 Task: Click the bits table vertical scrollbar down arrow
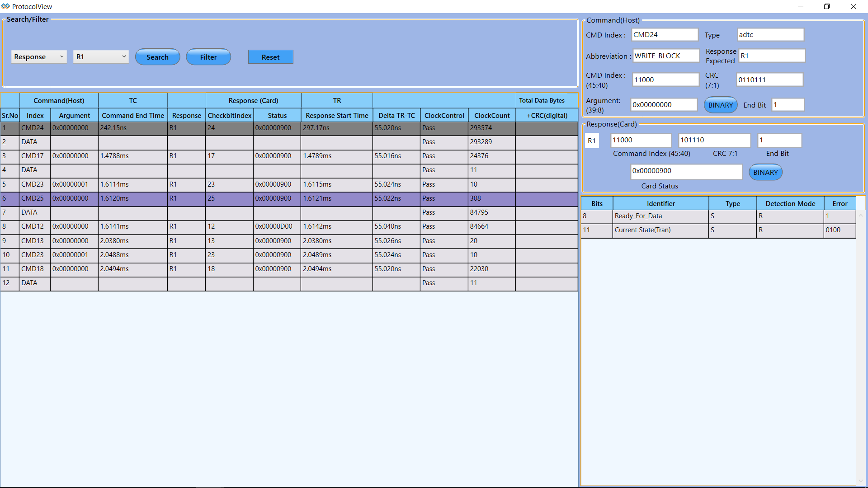tap(860, 481)
